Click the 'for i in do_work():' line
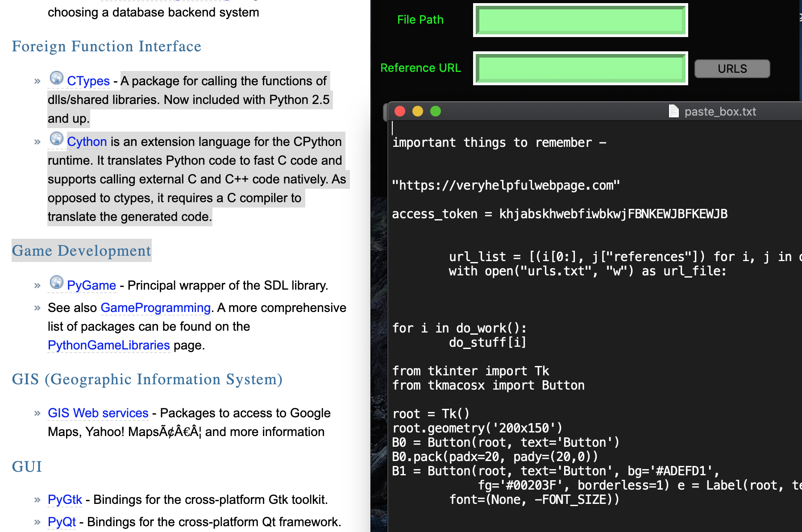This screenshot has height=532, width=802. point(459,328)
